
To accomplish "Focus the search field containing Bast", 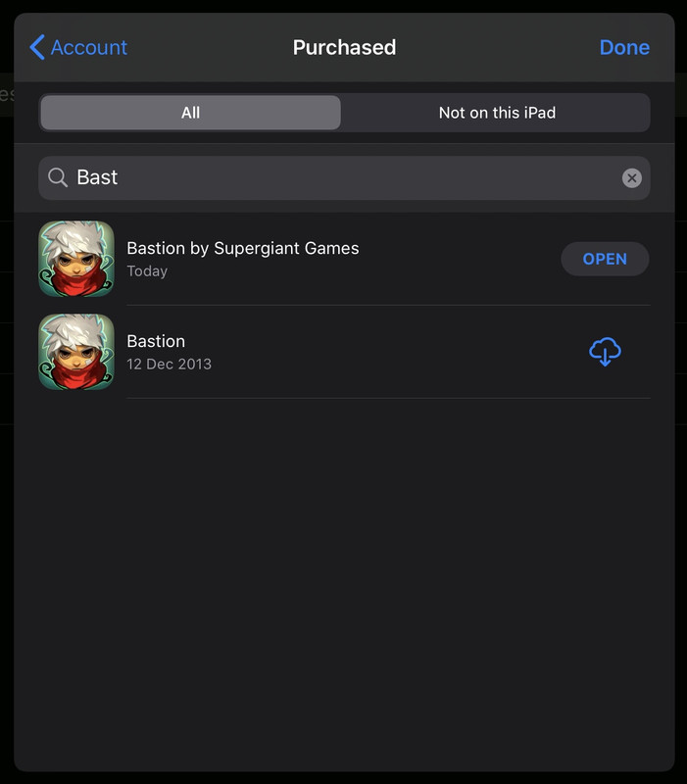I will point(344,177).
